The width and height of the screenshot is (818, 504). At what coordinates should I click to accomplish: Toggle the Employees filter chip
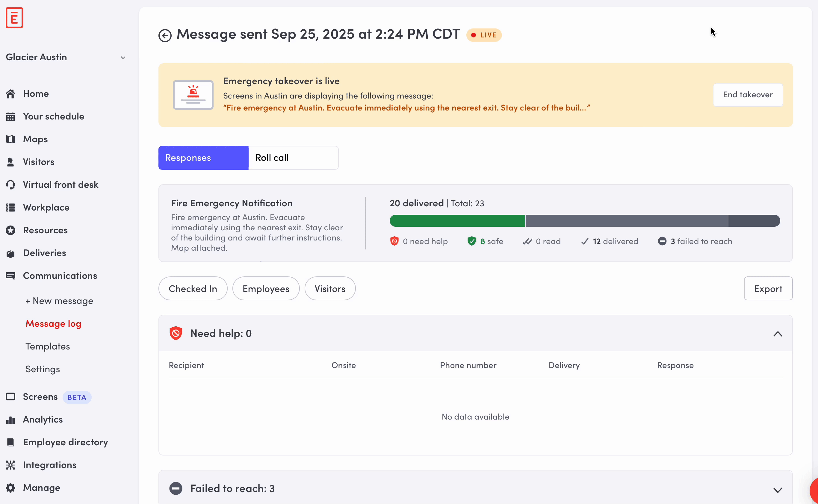pyautogui.click(x=266, y=289)
